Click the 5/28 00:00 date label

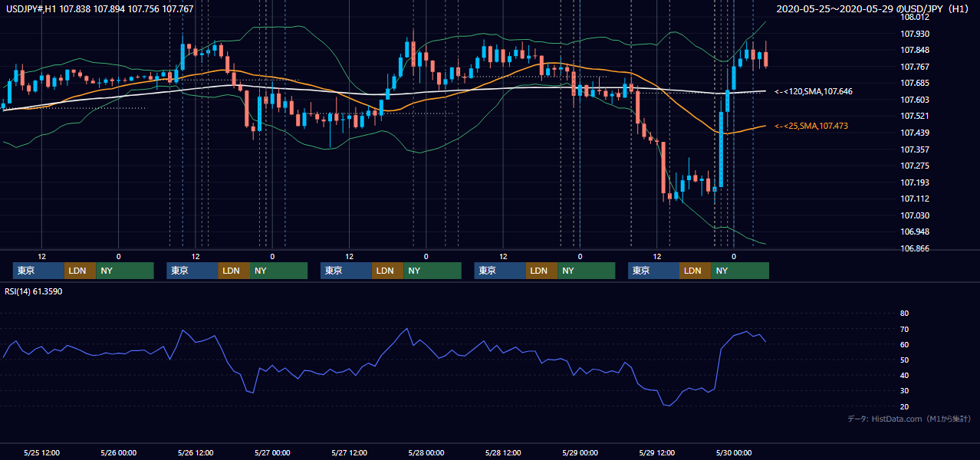(426, 452)
